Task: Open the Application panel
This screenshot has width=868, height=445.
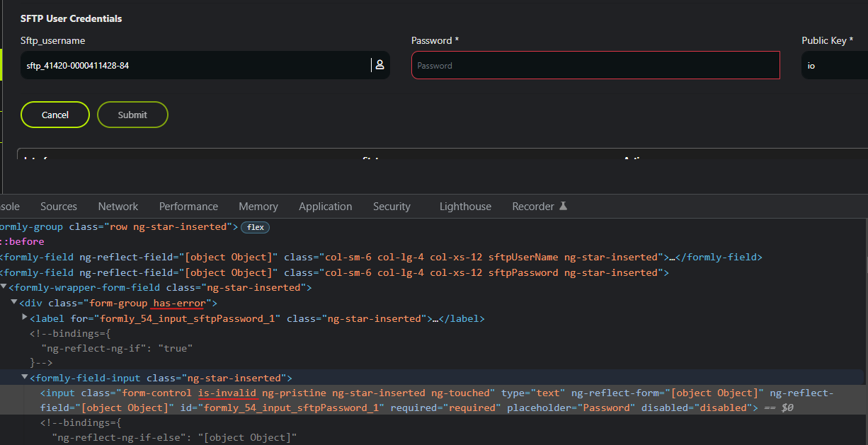Action: 325,206
